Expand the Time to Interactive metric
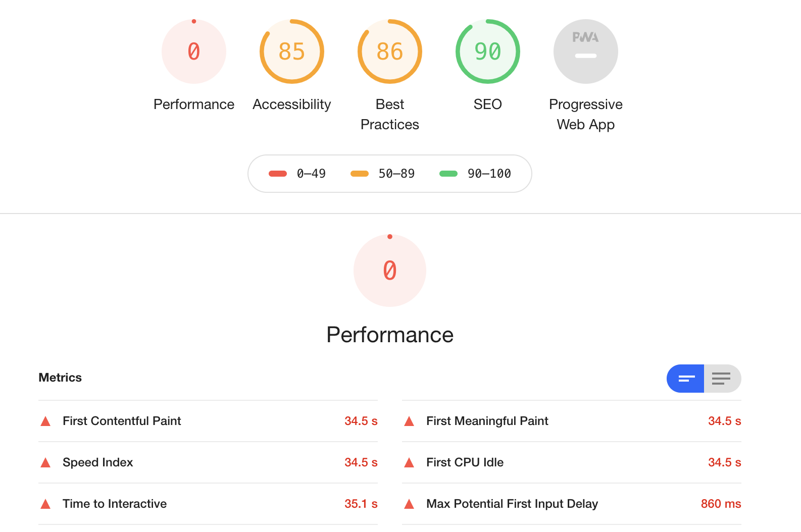 coord(115,504)
